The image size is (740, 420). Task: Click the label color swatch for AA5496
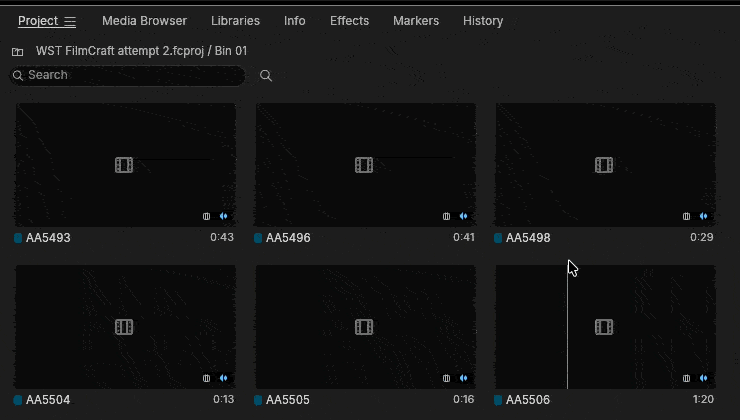(258, 238)
